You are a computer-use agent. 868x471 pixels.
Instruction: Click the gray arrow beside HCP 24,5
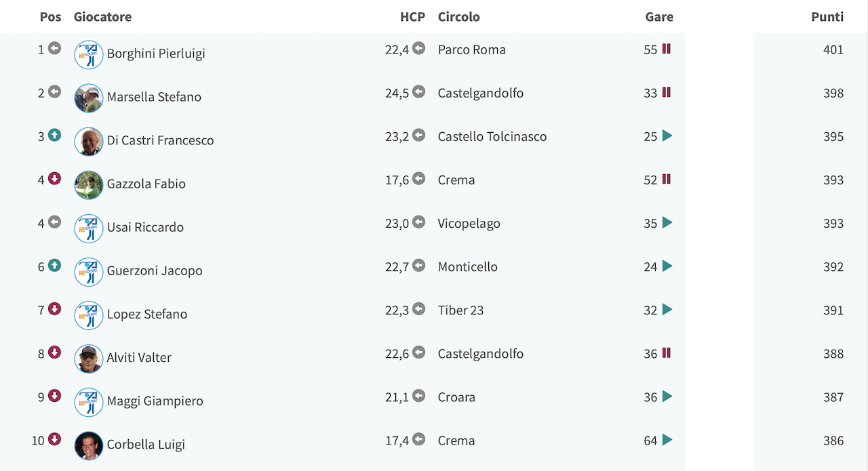click(x=419, y=91)
